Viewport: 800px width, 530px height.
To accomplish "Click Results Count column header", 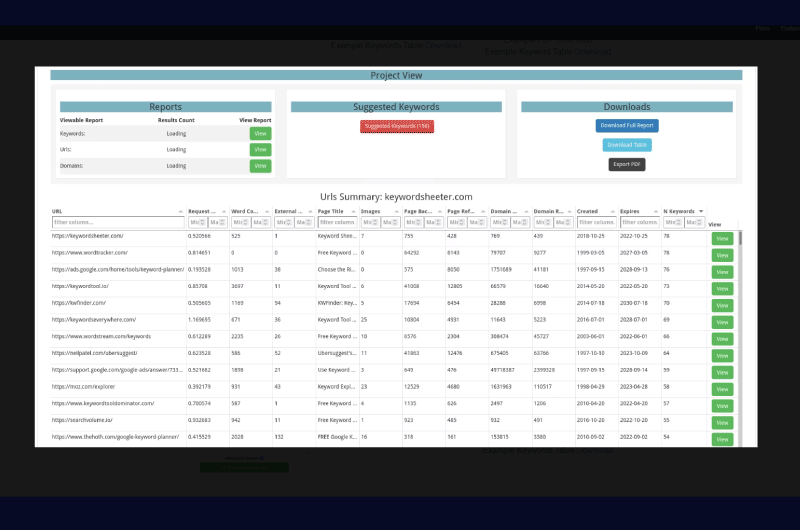I will pyautogui.click(x=176, y=120).
